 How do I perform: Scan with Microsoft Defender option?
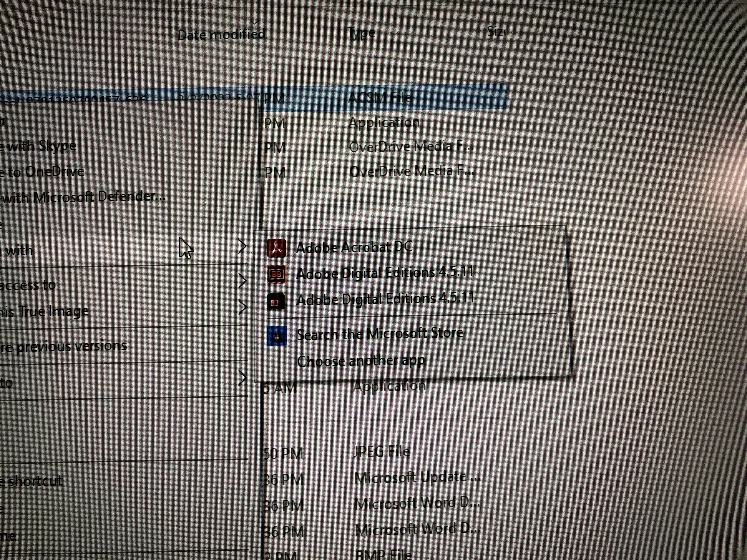click(x=83, y=197)
